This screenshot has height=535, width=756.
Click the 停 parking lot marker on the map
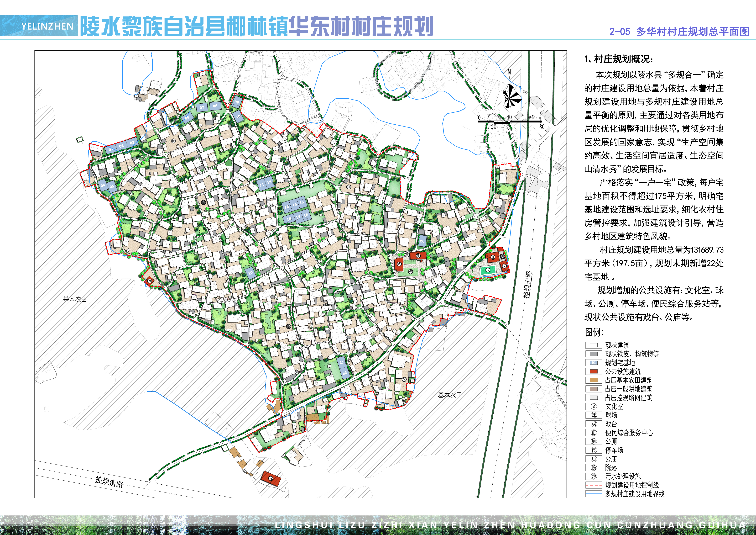[410, 272]
